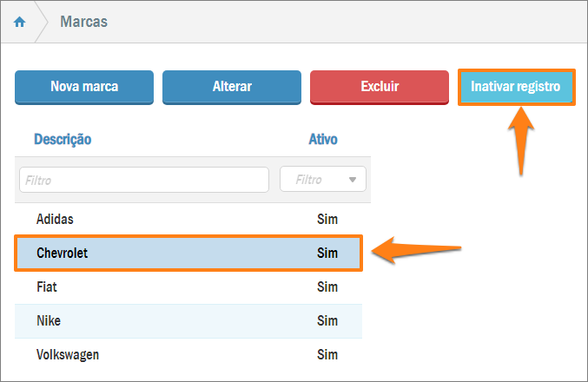The height and width of the screenshot is (382, 588).
Task: Click the Sim value for Fiat
Action: tap(327, 287)
